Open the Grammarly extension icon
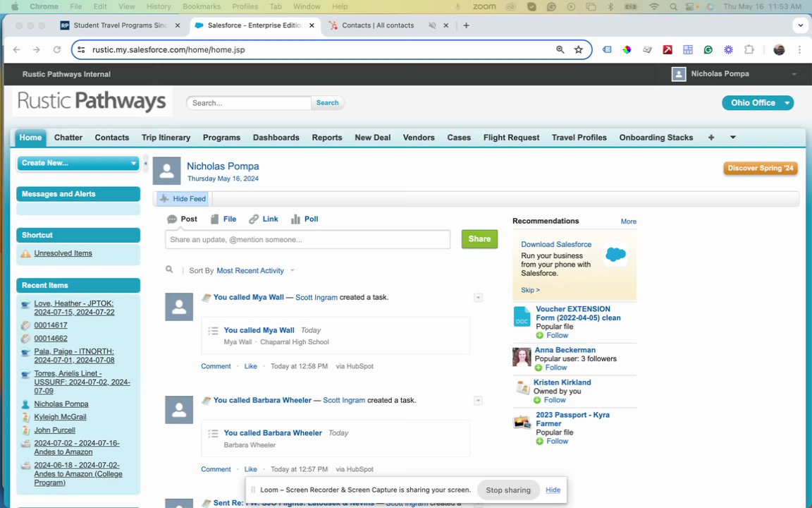 click(x=708, y=50)
